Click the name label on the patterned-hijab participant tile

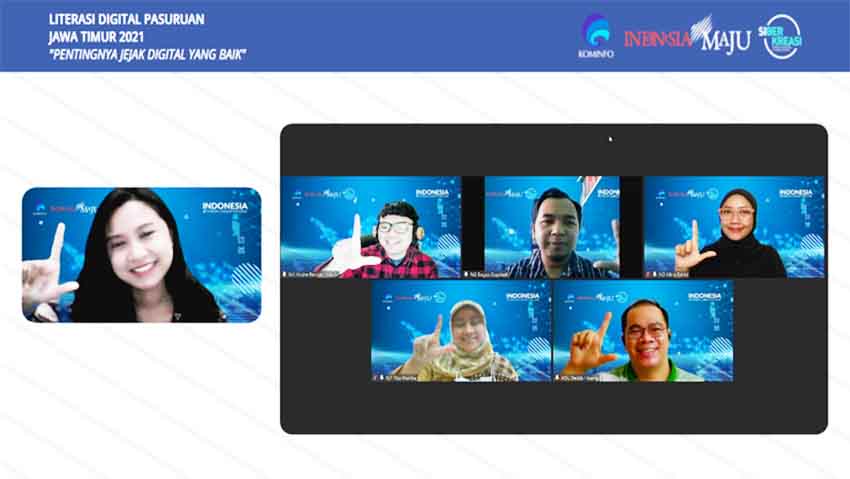(x=401, y=378)
